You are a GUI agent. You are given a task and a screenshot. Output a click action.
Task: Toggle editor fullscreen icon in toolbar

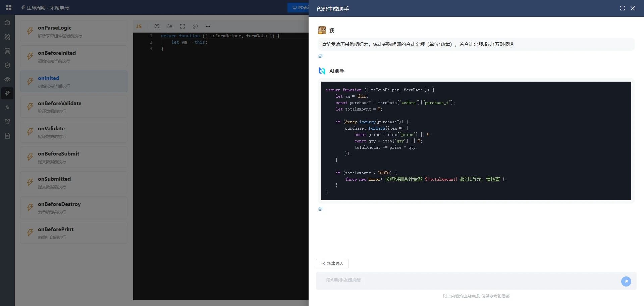tap(182, 26)
